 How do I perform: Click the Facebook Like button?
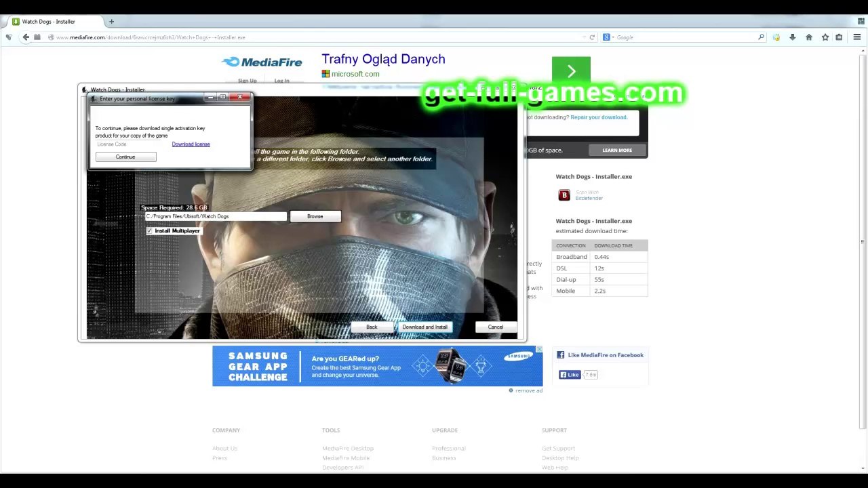click(x=570, y=374)
